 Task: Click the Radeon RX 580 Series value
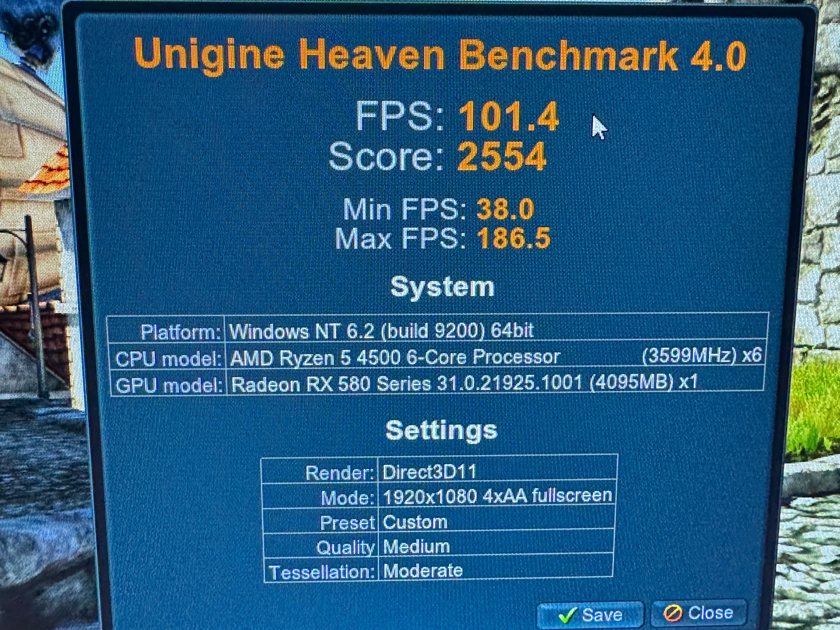coord(464,383)
